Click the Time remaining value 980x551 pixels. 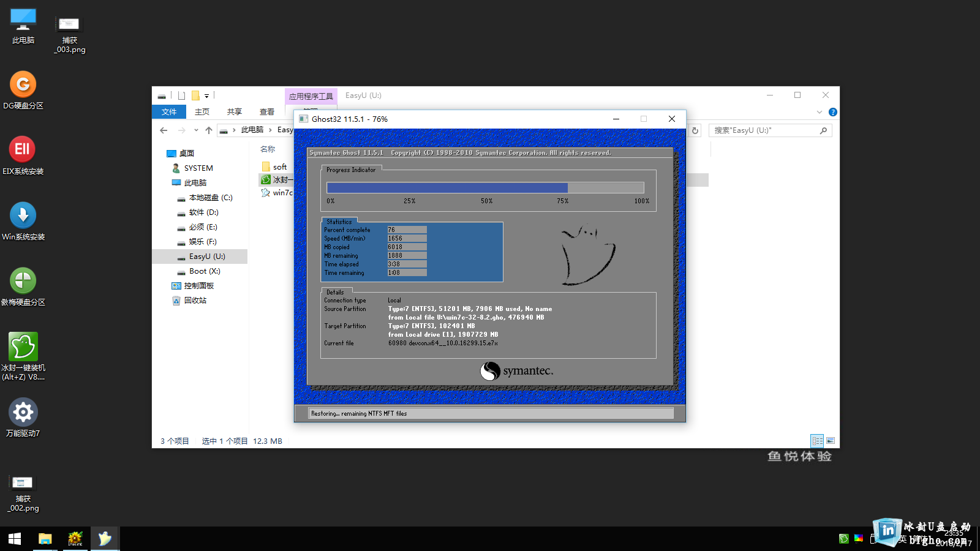click(407, 272)
